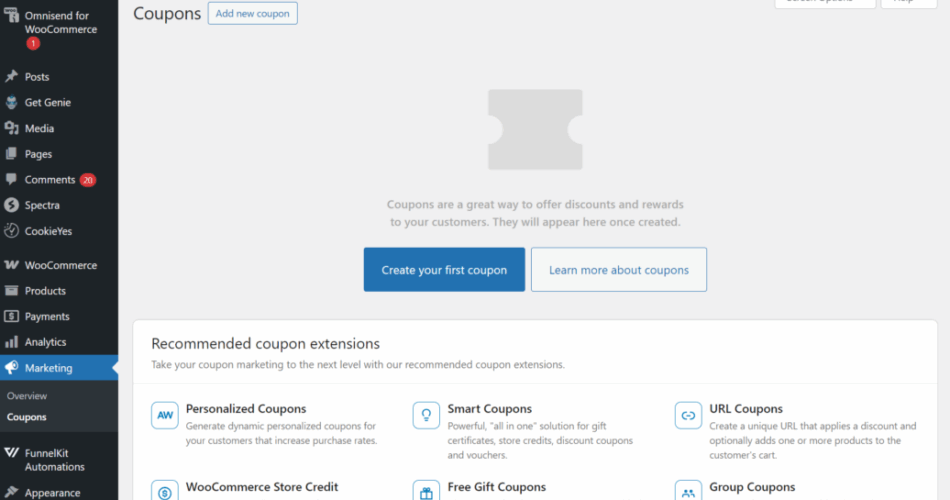This screenshot has width=950, height=500.
Task: Select the Overview submenu item
Action: [x=27, y=396]
